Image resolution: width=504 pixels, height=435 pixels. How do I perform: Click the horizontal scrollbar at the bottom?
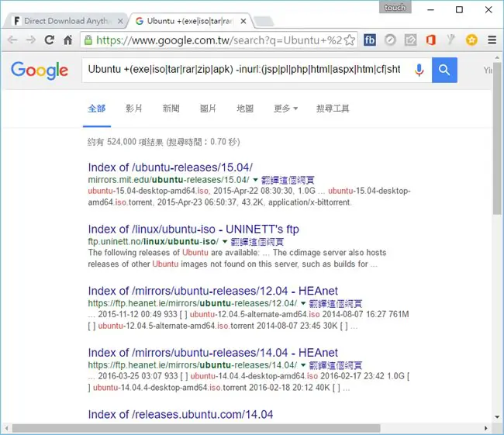coord(196,428)
